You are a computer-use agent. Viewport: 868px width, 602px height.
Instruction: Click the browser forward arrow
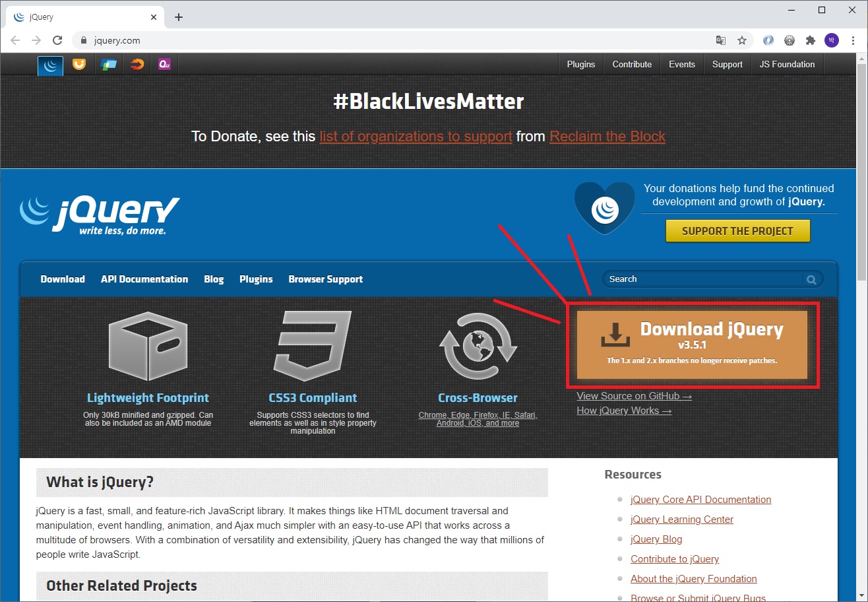tap(36, 40)
